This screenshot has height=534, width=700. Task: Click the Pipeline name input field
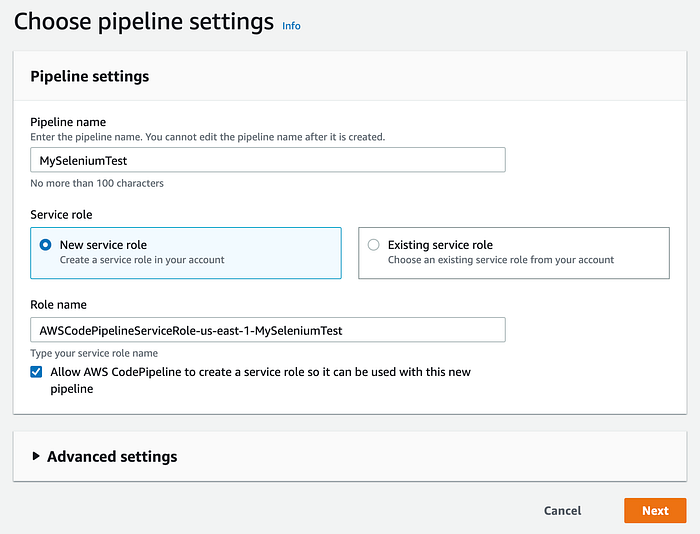[x=267, y=160]
